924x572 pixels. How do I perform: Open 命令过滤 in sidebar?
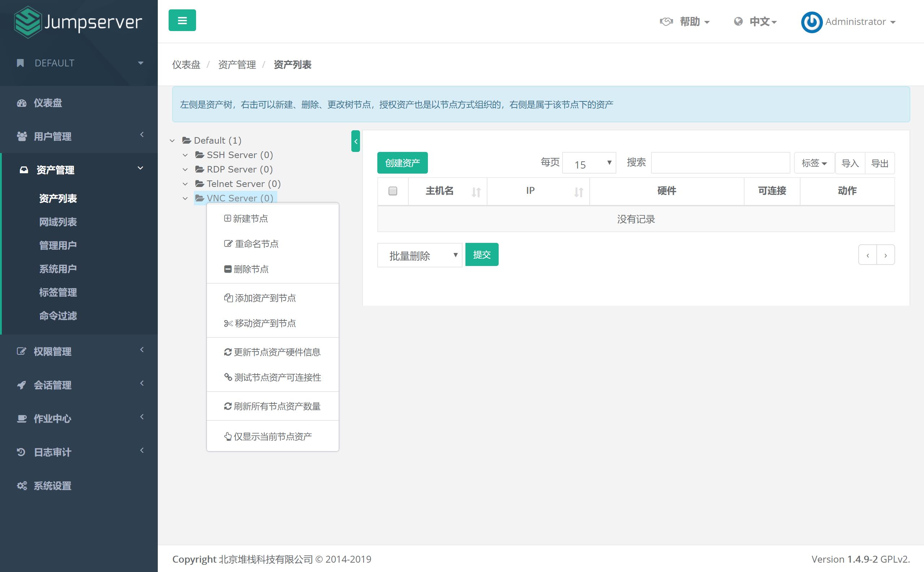(58, 316)
